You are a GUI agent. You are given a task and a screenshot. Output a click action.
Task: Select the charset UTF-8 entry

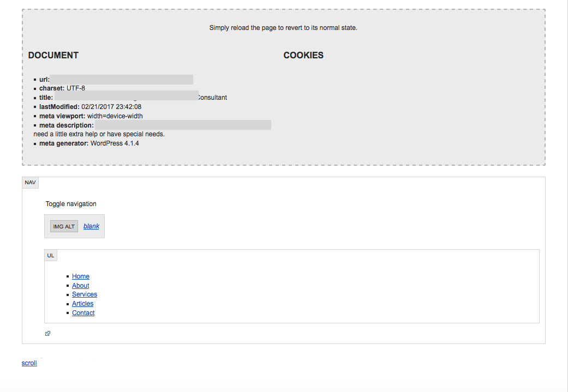62,88
